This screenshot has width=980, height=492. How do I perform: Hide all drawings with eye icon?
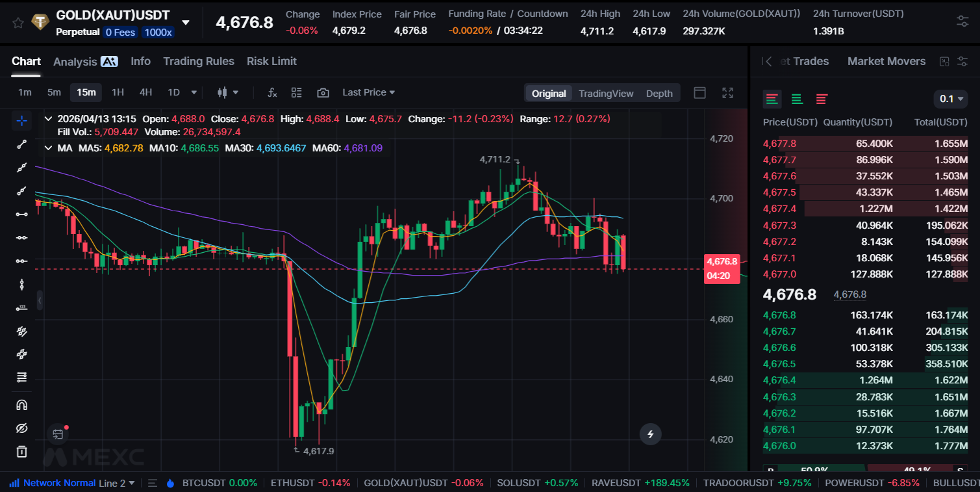click(21, 428)
